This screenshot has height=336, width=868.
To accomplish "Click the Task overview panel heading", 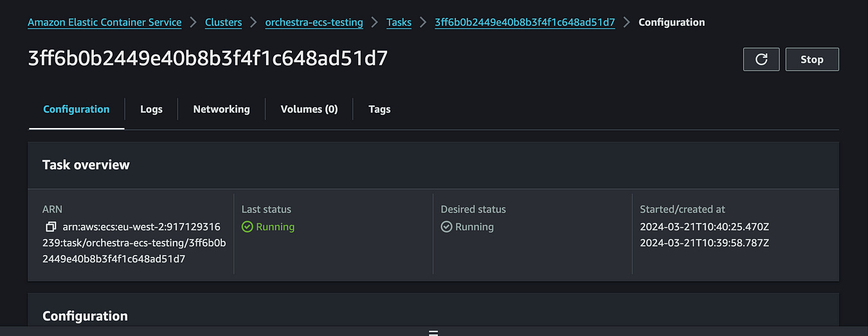I will (86, 165).
